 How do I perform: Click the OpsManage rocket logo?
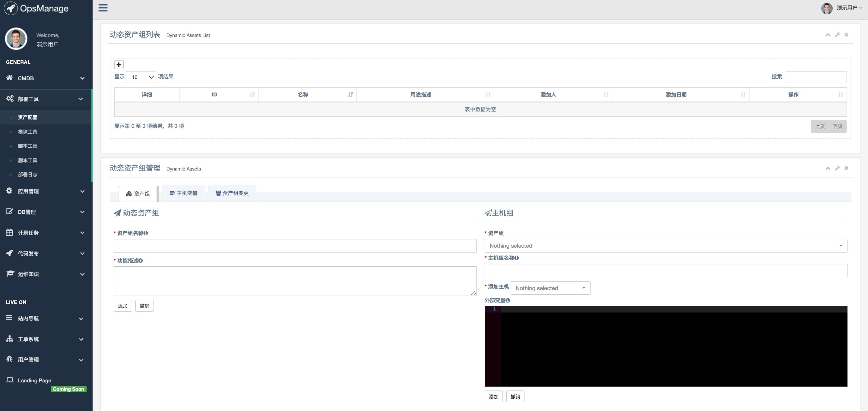[11, 8]
